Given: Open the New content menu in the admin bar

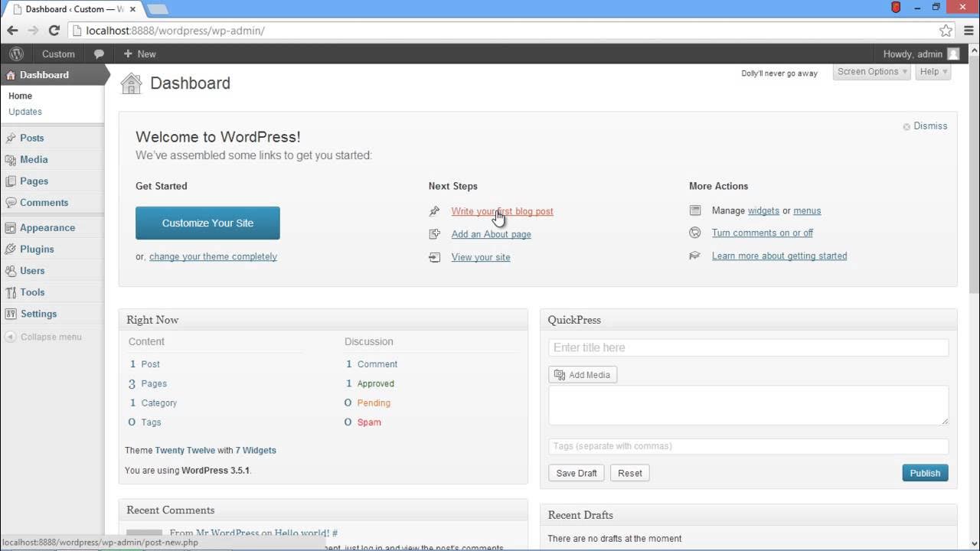Looking at the screenshot, I should 139,54.
